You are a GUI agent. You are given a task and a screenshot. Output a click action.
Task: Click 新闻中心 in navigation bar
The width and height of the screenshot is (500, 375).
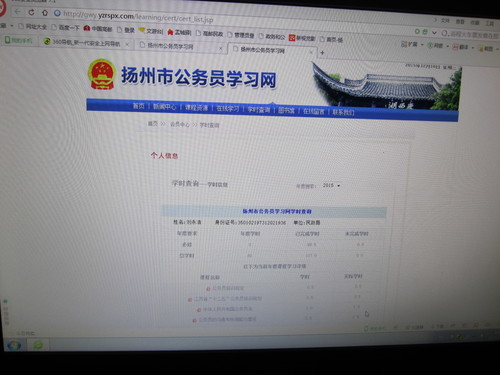[164, 107]
